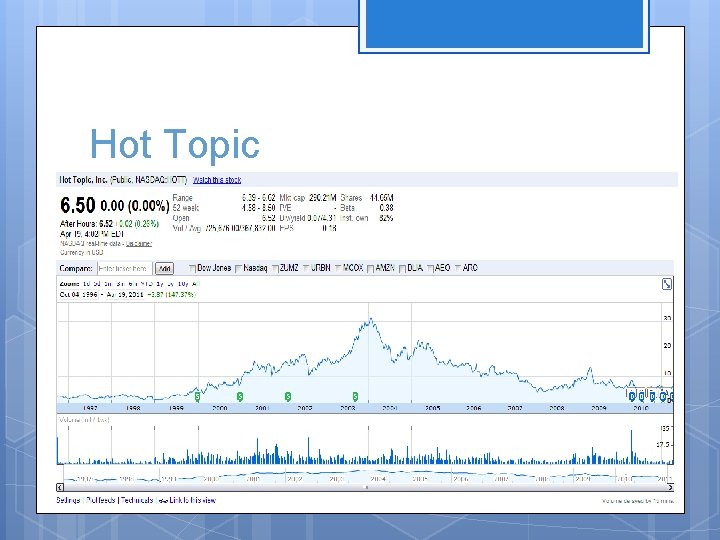720x540 pixels.
Task: Check the AMZN comparison box
Action: click(371, 268)
